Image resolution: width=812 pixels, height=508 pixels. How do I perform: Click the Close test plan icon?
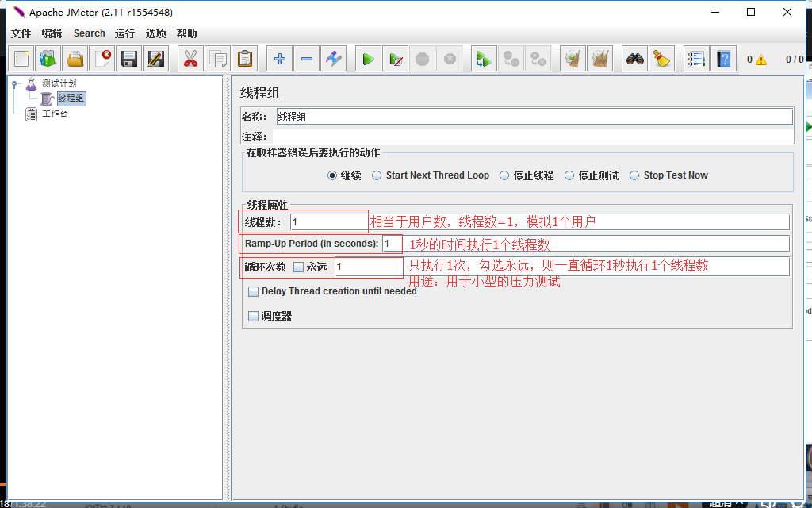[x=102, y=59]
